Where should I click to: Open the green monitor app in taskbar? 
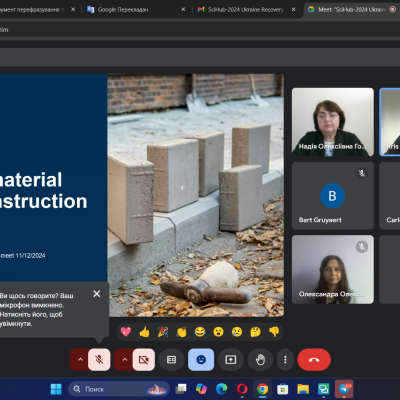323,389
